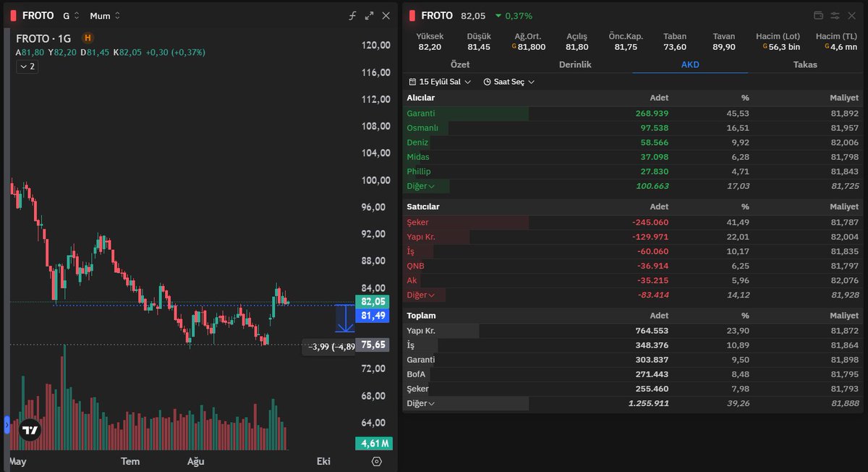This screenshot has width=868, height=472.
Task: Click the Eki month label on the time axis
Action: tap(323, 461)
